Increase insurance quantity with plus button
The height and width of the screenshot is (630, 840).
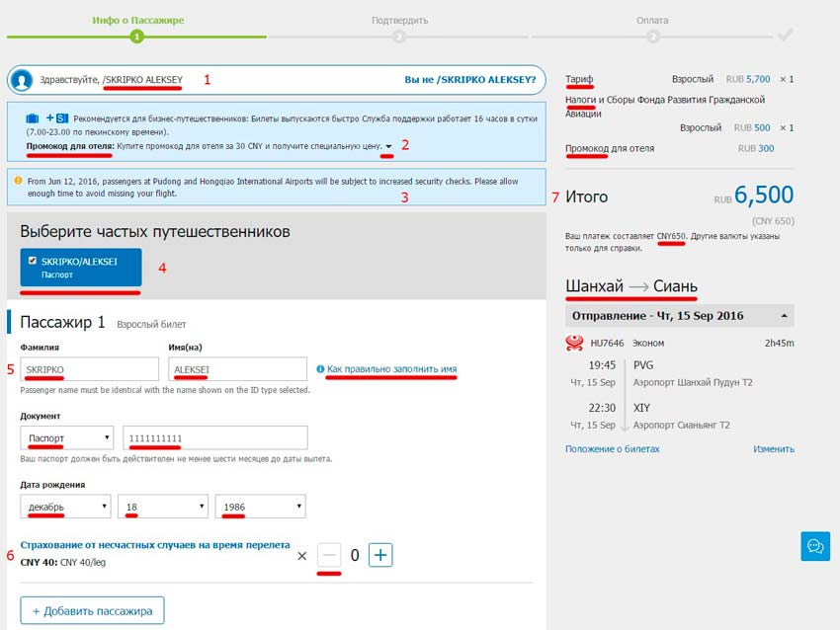tap(380, 556)
